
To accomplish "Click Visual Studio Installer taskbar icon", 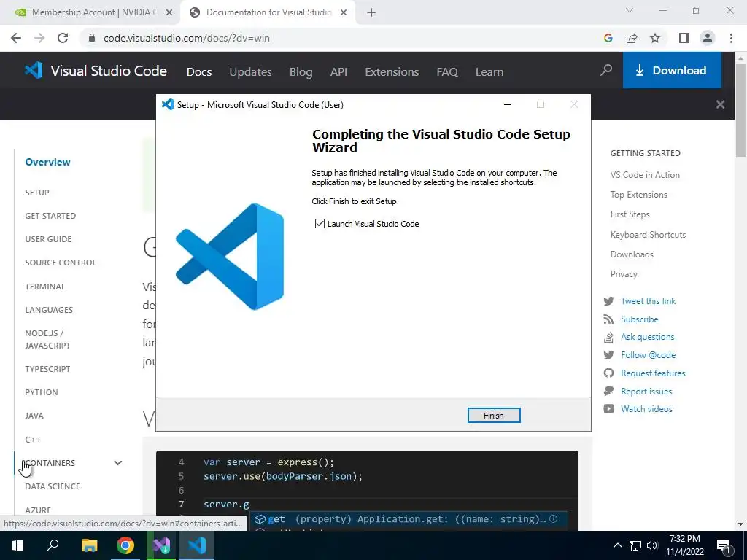I will pos(161,545).
